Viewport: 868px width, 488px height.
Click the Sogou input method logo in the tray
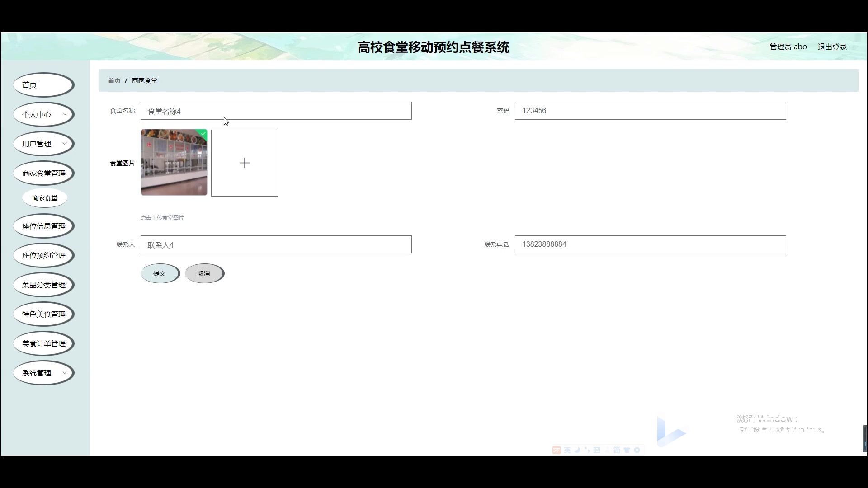(x=557, y=450)
